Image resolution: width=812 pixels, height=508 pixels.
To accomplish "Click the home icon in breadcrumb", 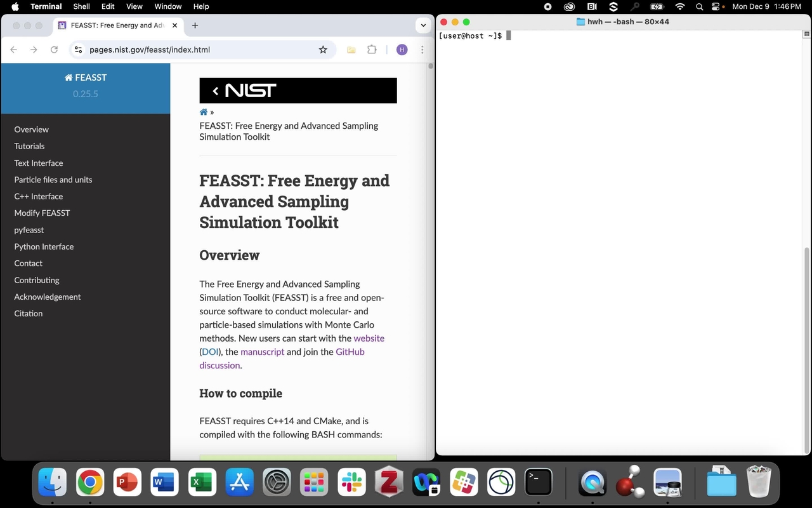I will click(x=204, y=112).
